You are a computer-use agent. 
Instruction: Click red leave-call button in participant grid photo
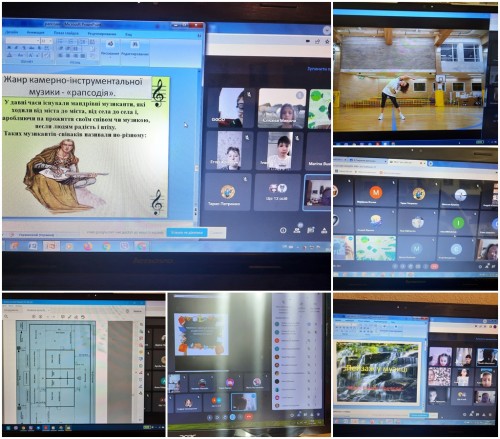[434, 267]
